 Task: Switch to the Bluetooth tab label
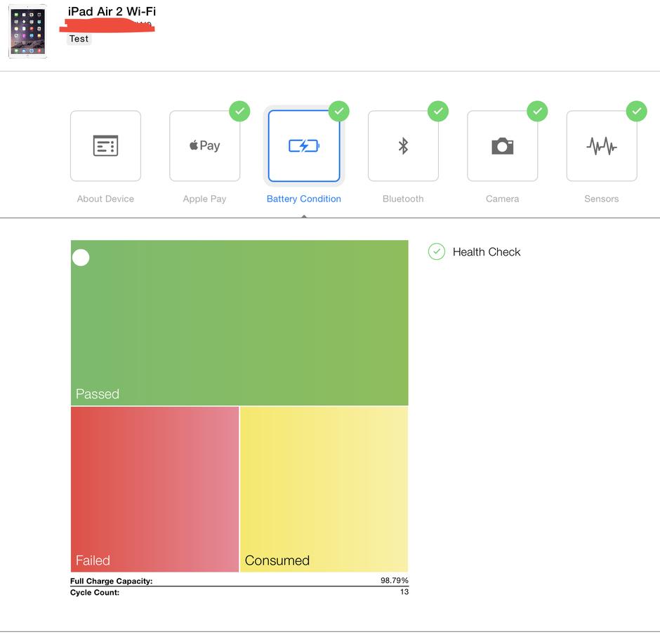pyautogui.click(x=403, y=199)
